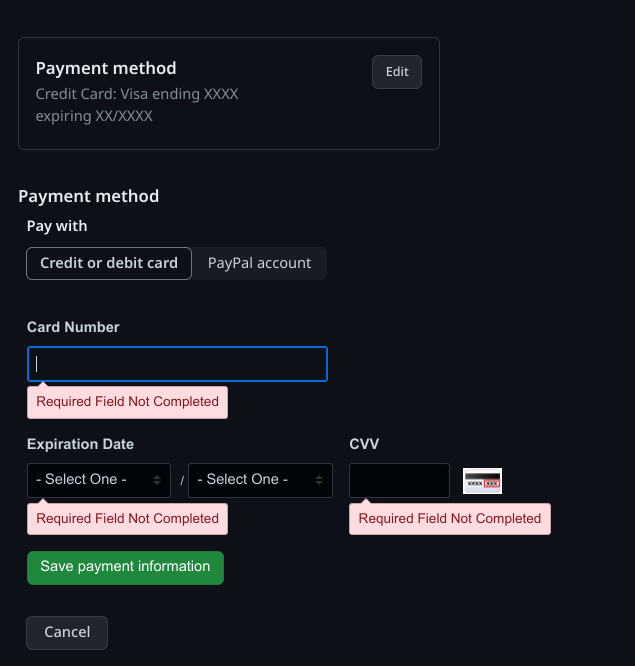This screenshot has width=635, height=666.
Task: Click the Card Number label
Action: pyautogui.click(x=73, y=327)
